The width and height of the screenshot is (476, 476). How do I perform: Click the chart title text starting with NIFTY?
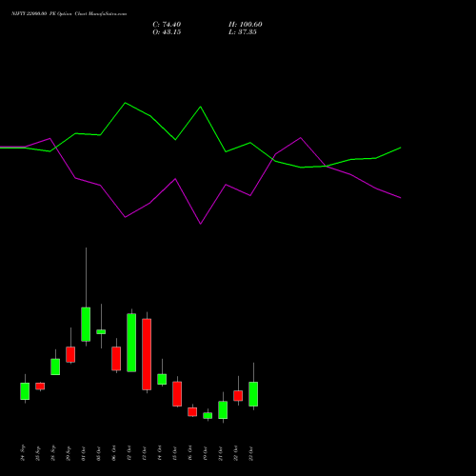[69, 13]
